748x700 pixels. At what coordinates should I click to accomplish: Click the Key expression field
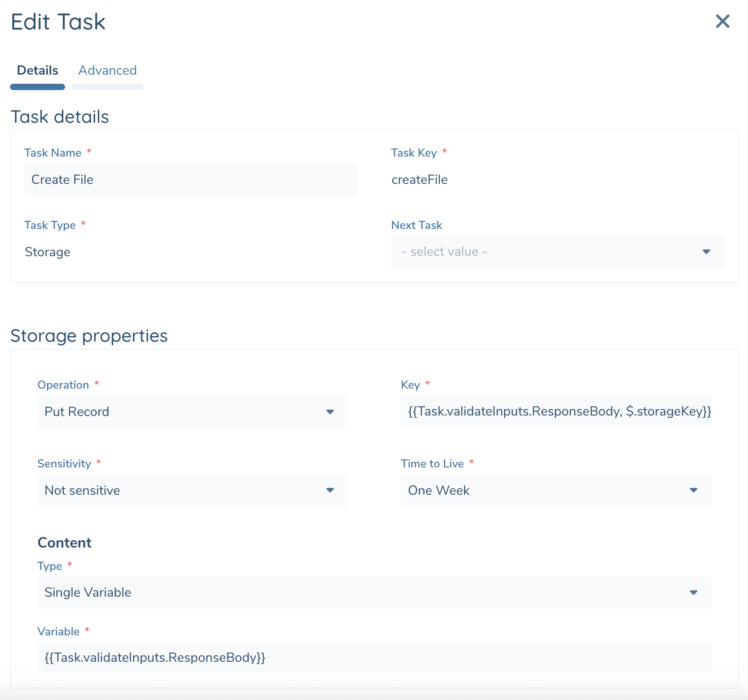[556, 412]
